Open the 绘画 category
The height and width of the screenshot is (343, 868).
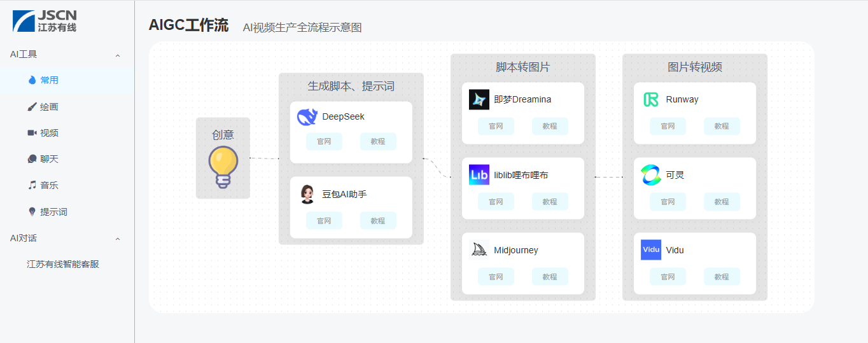tap(67, 107)
